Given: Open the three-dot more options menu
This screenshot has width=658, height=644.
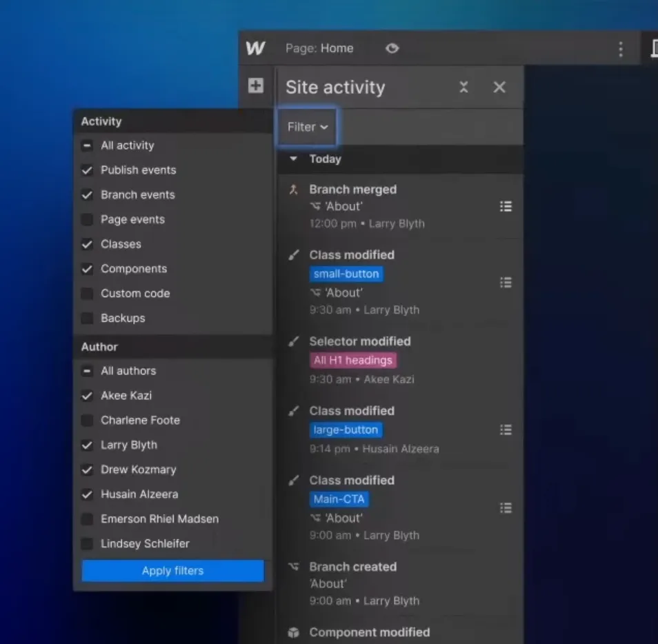Looking at the screenshot, I should 621,49.
